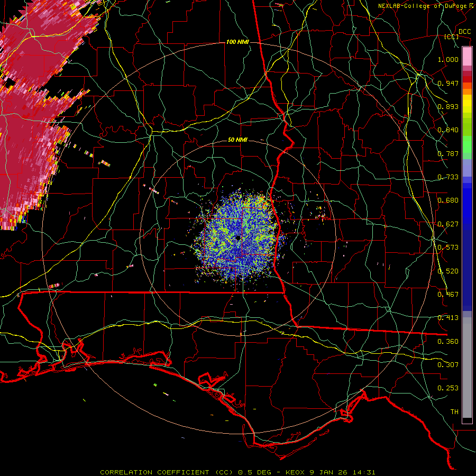Click the 0.680 scale value
This screenshot has height=476, width=476.
point(448,200)
